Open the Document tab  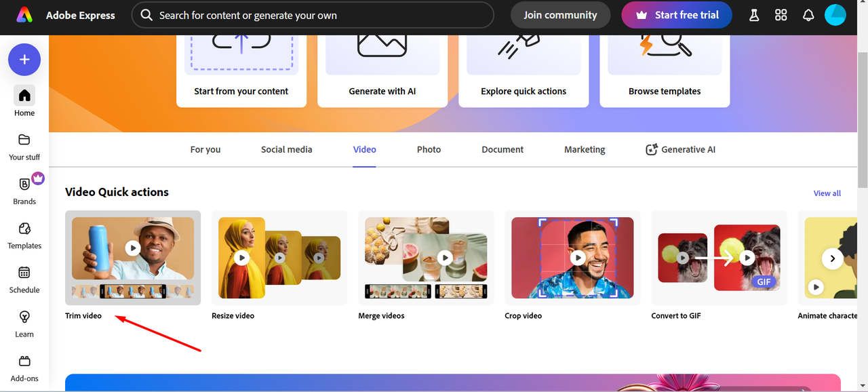[502, 149]
